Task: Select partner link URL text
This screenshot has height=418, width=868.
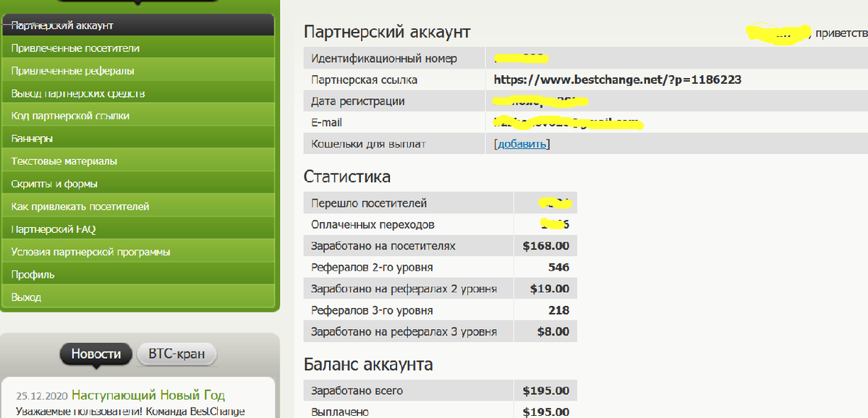Action: tap(618, 80)
